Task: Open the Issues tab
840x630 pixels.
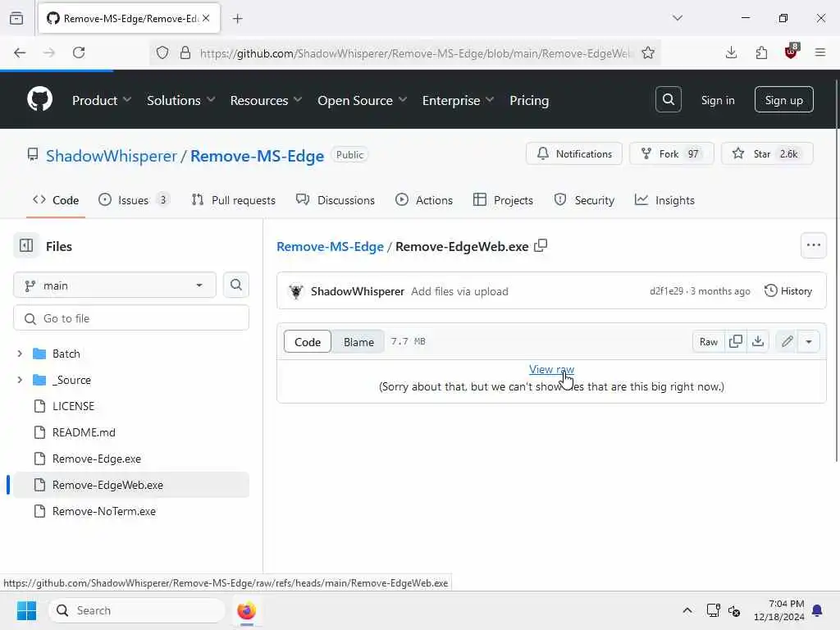Action: pos(134,200)
